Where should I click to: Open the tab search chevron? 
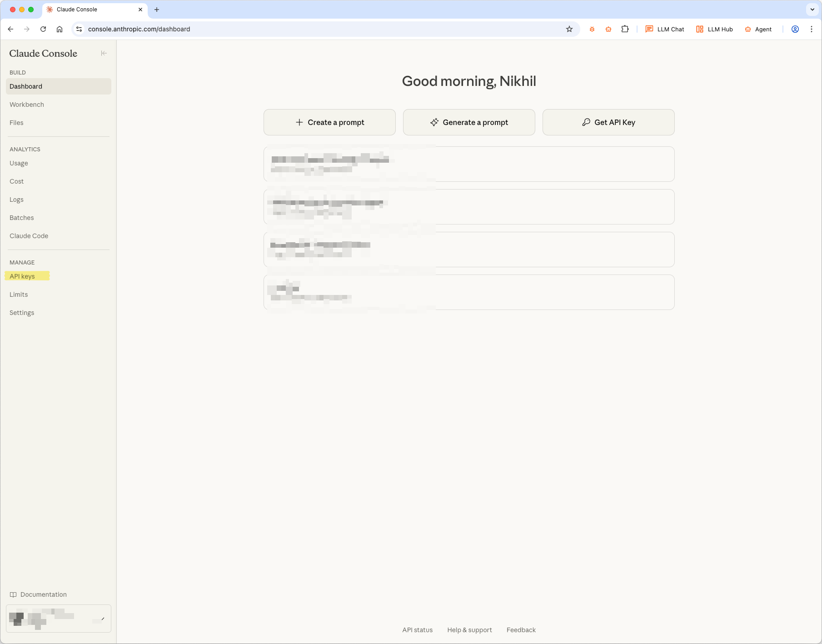coord(812,9)
